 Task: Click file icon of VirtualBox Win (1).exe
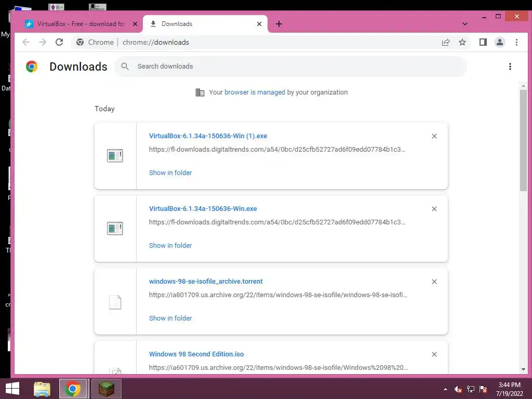pos(115,156)
